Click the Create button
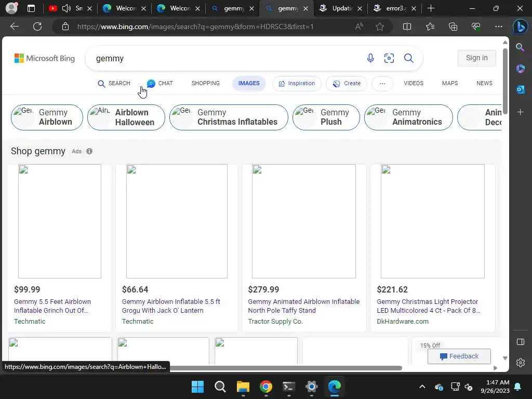The height and width of the screenshot is (399, 532). [347, 84]
